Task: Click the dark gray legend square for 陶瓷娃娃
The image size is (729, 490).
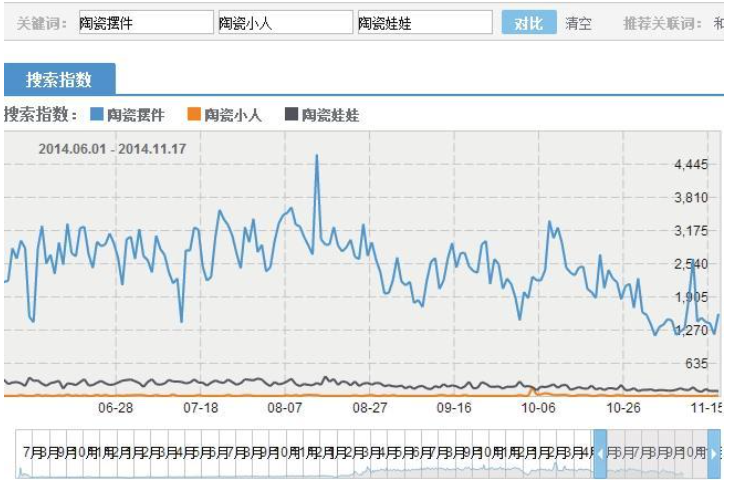Action: coord(291,115)
